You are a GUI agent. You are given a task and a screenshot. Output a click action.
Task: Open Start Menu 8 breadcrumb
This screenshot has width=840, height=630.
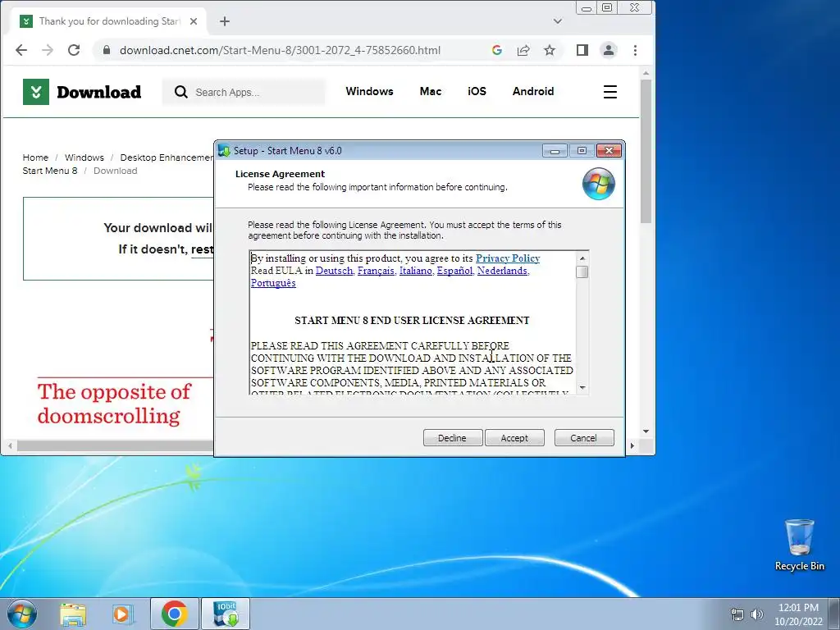[50, 171]
